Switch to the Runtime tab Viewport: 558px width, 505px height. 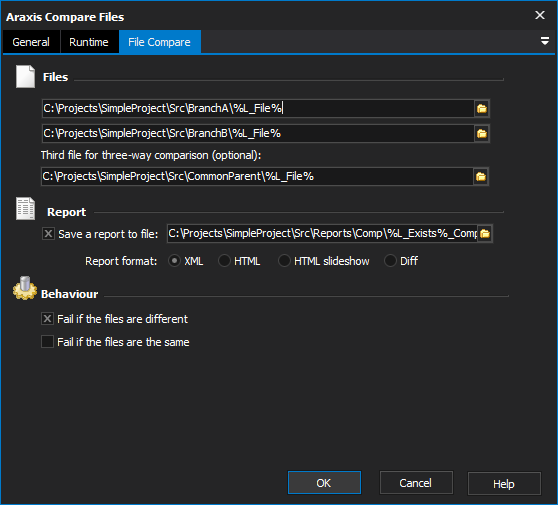(x=89, y=42)
